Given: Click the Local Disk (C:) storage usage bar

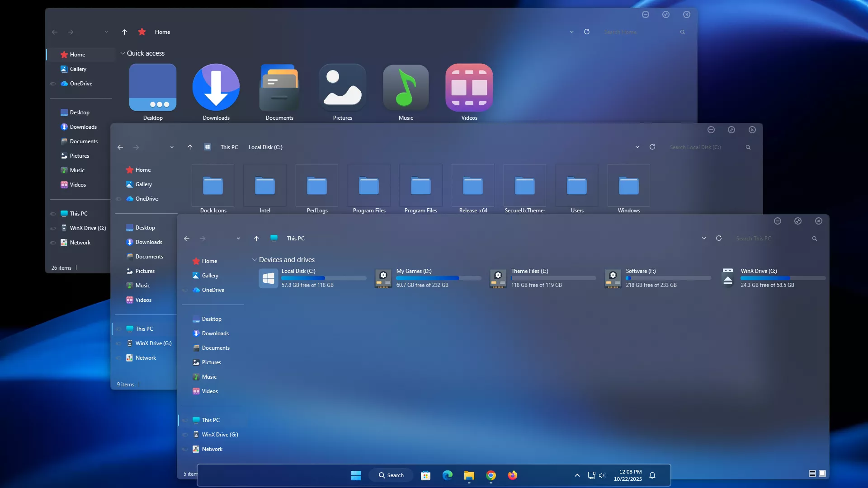Looking at the screenshot, I should pos(323,278).
